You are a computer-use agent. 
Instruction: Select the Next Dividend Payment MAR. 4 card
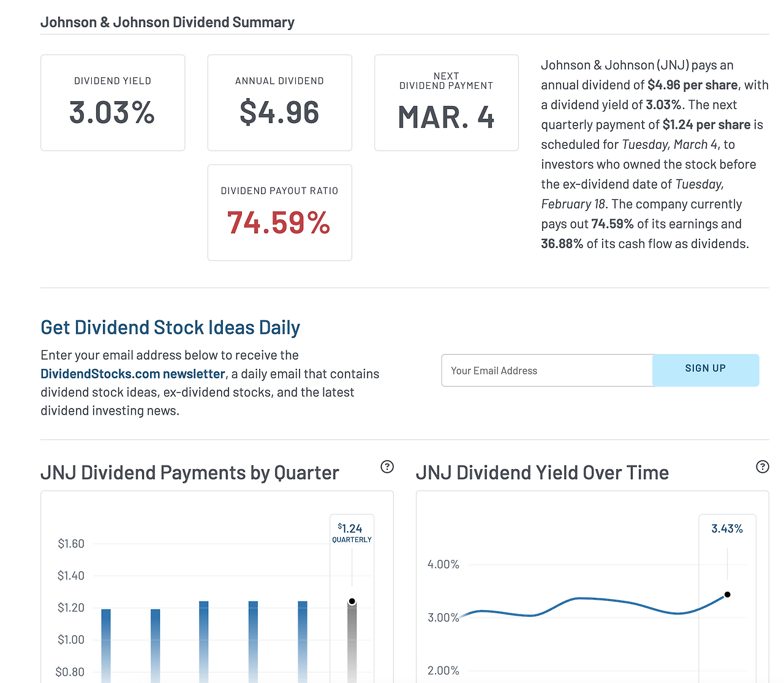(447, 103)
